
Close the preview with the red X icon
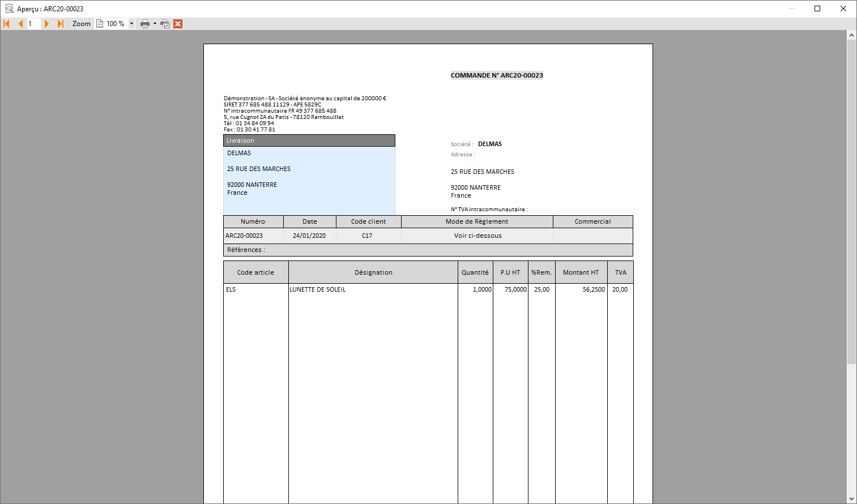178,24
